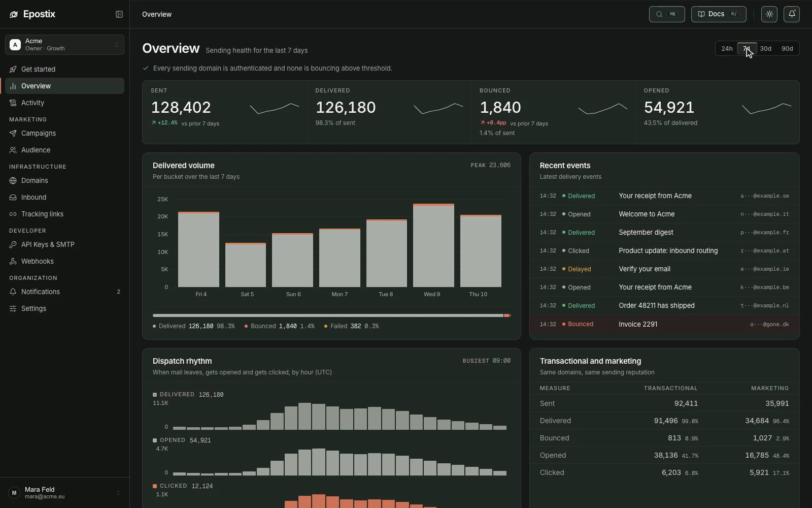The width and height of the screenshot is (812, 508).
Task: Open Order 48211 has shipped event
Action: coord(664,305)
